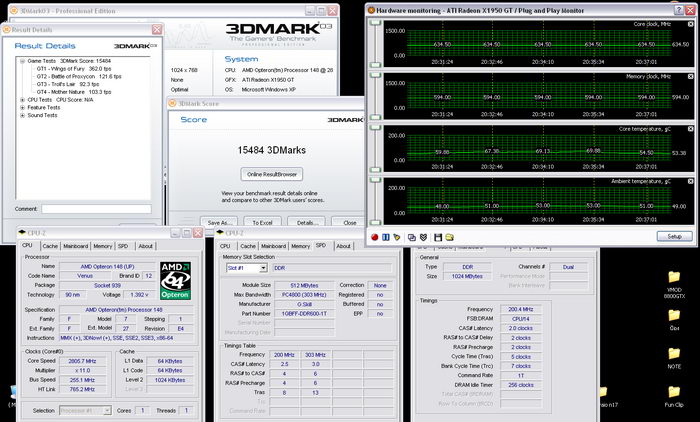Click the floppy disk save icon
The image size is (700, 422).
pyautogui.click(x=438, y=237)
